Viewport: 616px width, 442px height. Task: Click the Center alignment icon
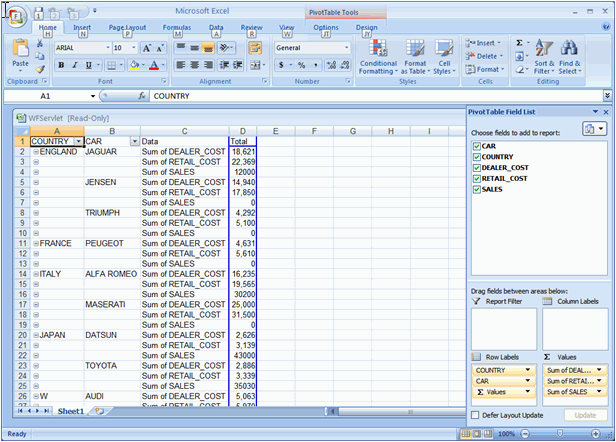(x=194, y=65)
